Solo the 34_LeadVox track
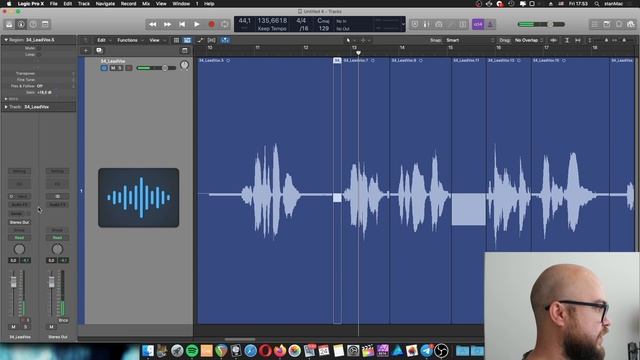Viewport: 640px width, 360px height. pyautogui.click(x=120, y=68)
